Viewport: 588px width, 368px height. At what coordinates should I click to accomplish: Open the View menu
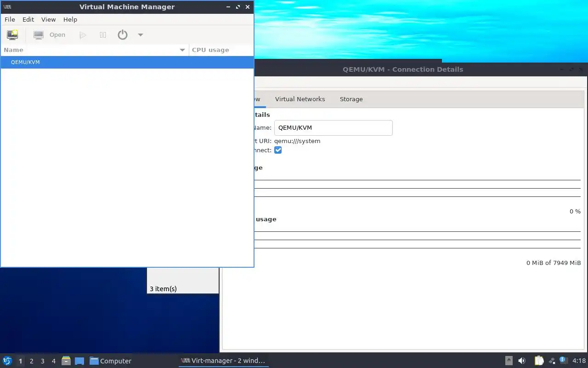[48, 19]
